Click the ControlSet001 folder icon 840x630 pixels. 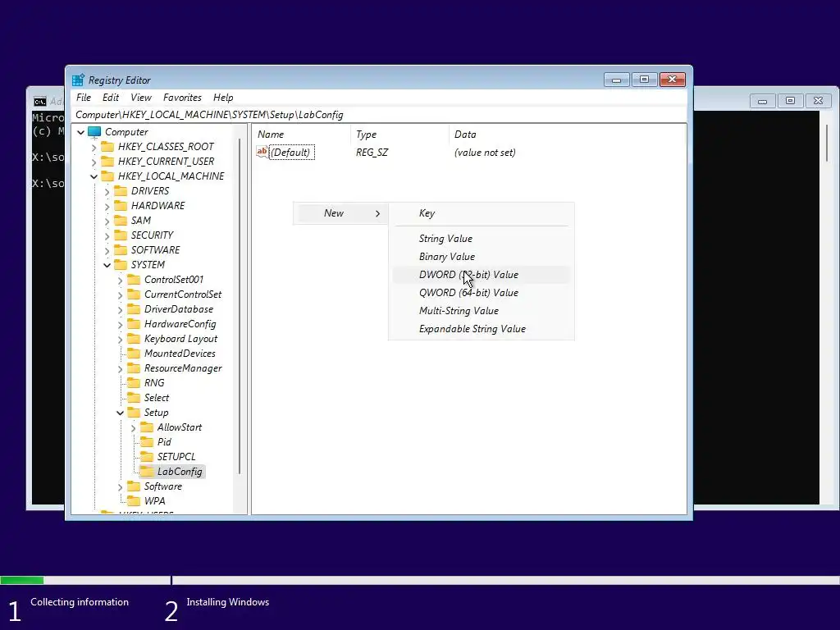coord(134,279)
